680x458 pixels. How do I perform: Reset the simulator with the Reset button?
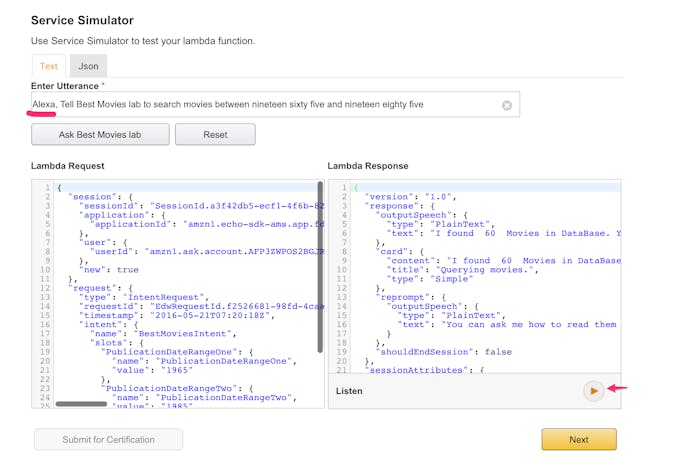tap(214, 134)
